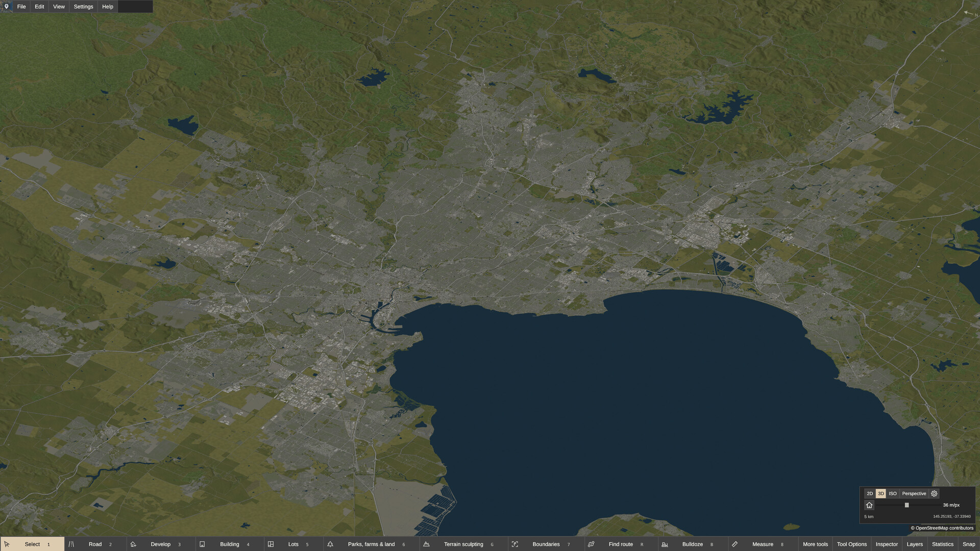Choose the Boundaries tool
This screenshot has height=551, width=980.
[x=546, y=544]
